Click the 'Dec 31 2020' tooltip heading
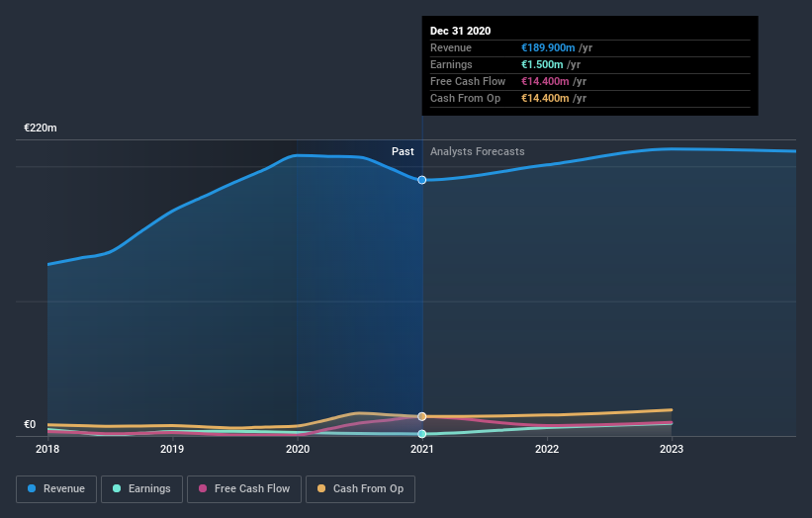The height and width of the screenshot is (518, 812). [460, 31]
